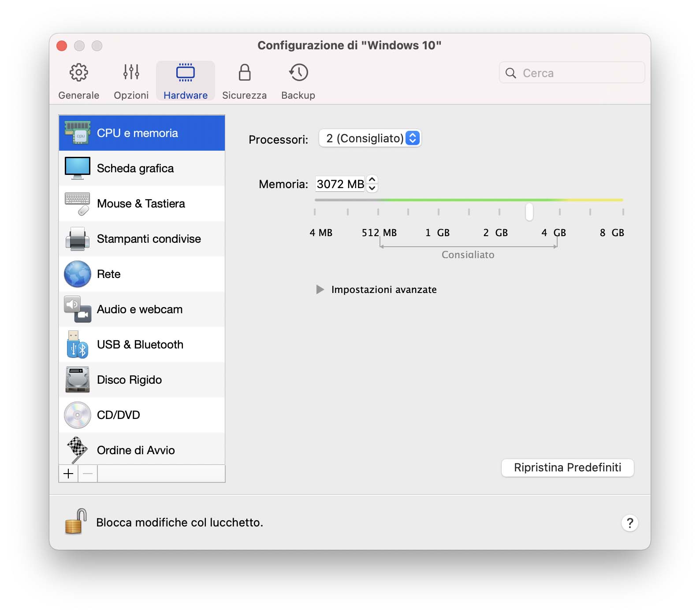Image resolution: width=700 pixels, height=615 pixels.
Task: Select Stampanti condivise in sidebar
Action: pos(142,239)
